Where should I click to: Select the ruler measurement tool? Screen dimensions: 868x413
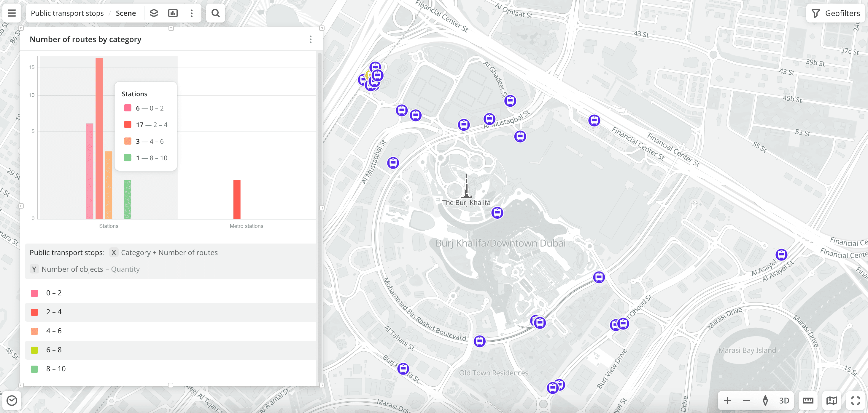pos(808,401)
